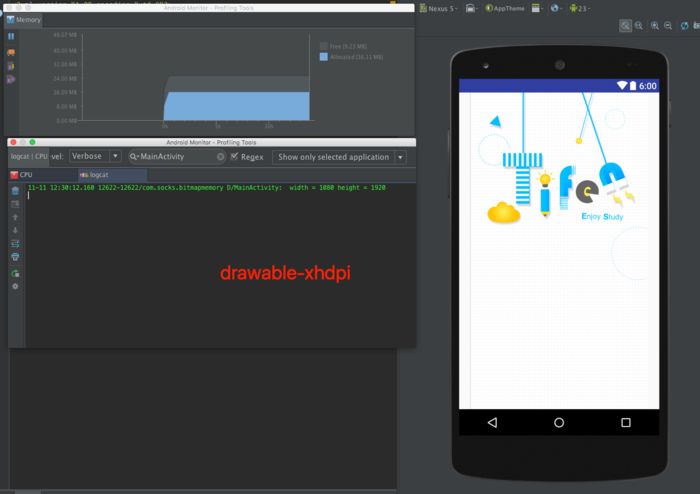700x494 pixels.
Task: Open the activity association dropdown
Action: (537, 8)
